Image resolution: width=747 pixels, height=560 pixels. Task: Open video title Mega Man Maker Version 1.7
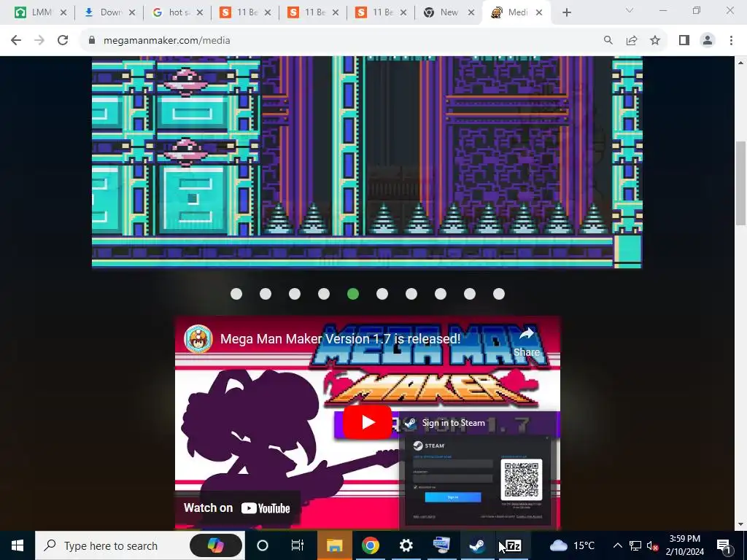click(x=340, y=339)
